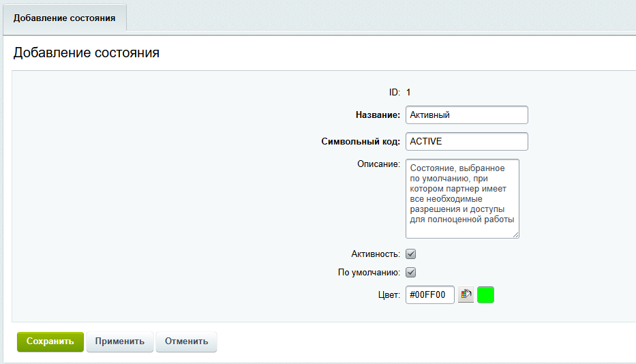The width and height of the screenshot is (636, 364).
Task: Switch to the Добавление состояния tab
Action: 65,18
